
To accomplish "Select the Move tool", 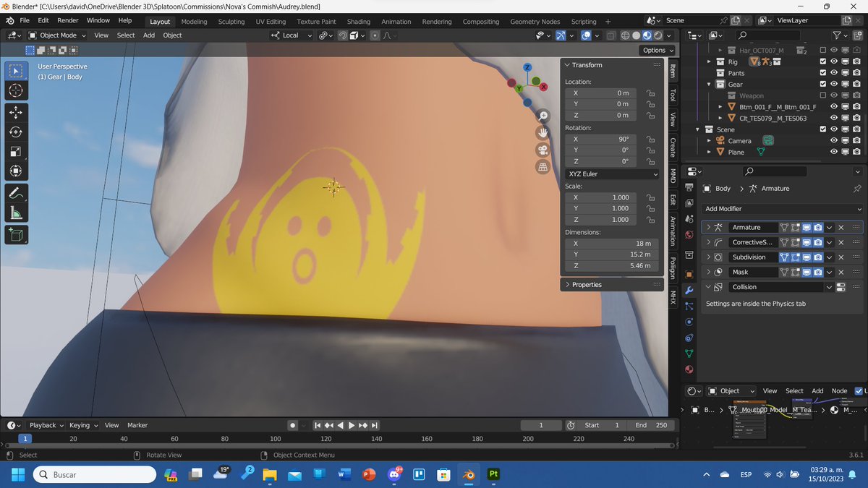I will click(17, 112).
